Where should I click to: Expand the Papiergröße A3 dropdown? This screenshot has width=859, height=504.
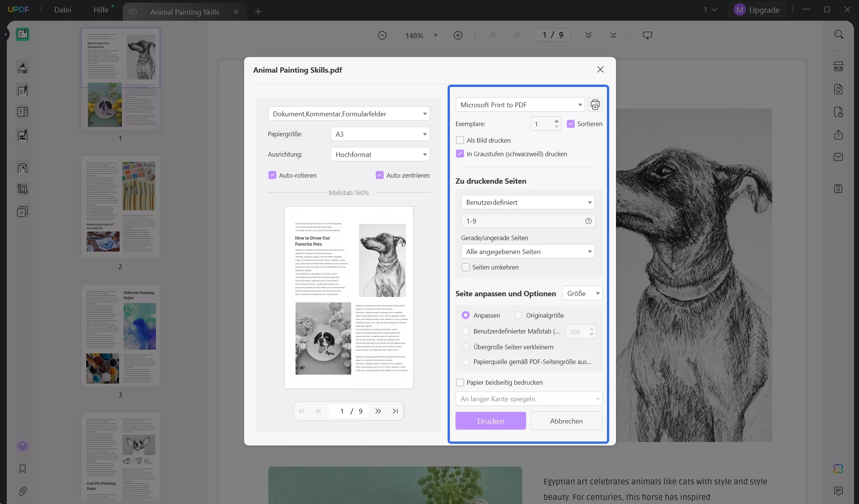click(380, 134)
